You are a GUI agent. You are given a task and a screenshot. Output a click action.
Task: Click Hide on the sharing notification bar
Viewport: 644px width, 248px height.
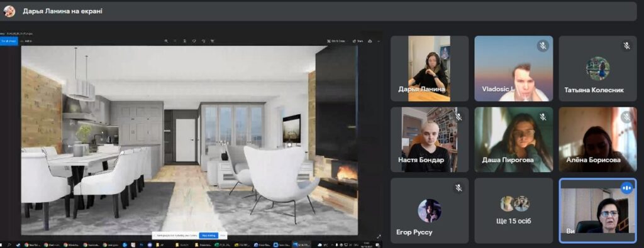click(x=223, y=235)
